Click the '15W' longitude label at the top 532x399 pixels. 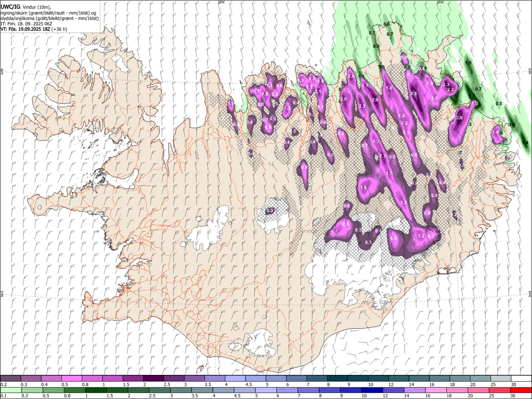coord(441,2)
